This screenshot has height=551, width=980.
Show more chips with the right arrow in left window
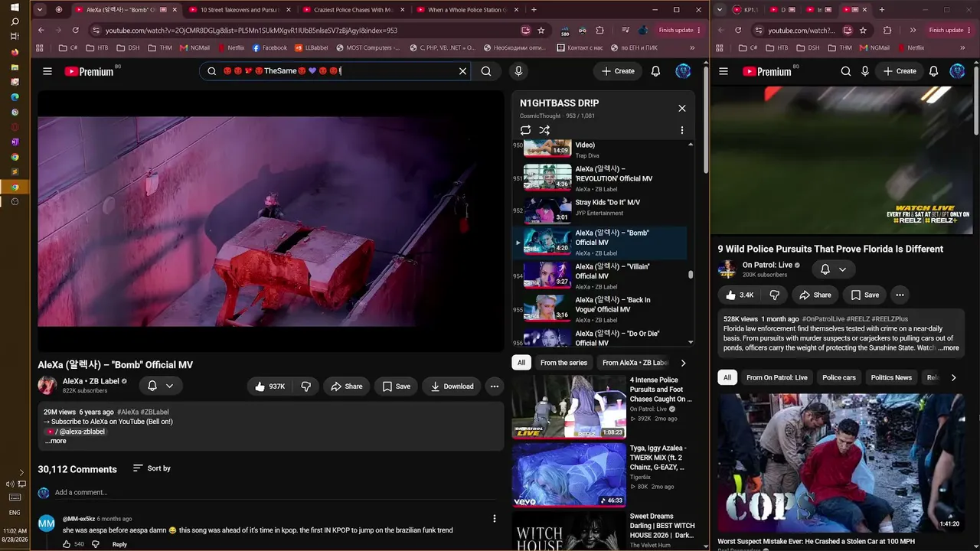[683, 363]
